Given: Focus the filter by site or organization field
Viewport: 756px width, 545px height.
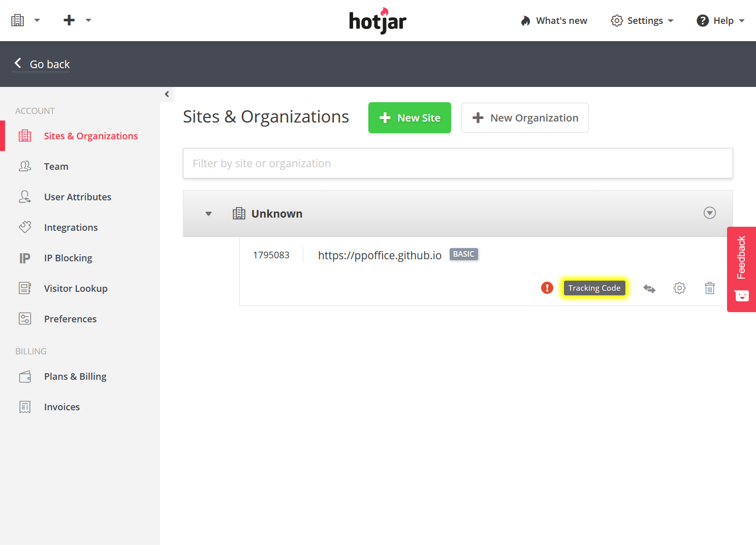Looking at the screenshot, I should tap(458, 163).
